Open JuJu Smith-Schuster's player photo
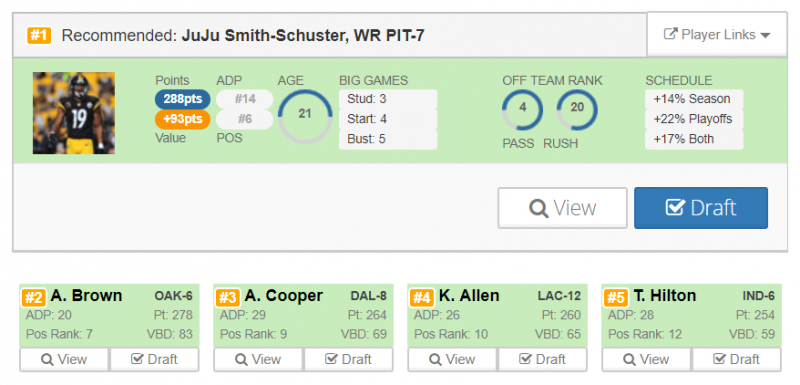The height and width of the screenshot is (385, 800). (x=74, y=113)
